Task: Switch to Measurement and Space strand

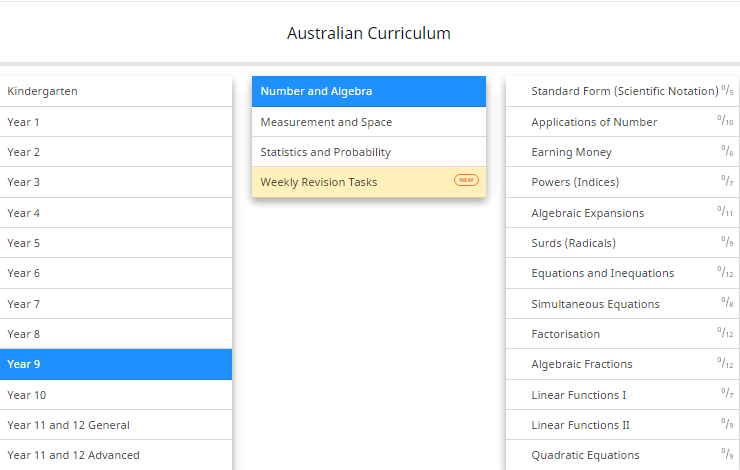Action: tap(368, 122)
